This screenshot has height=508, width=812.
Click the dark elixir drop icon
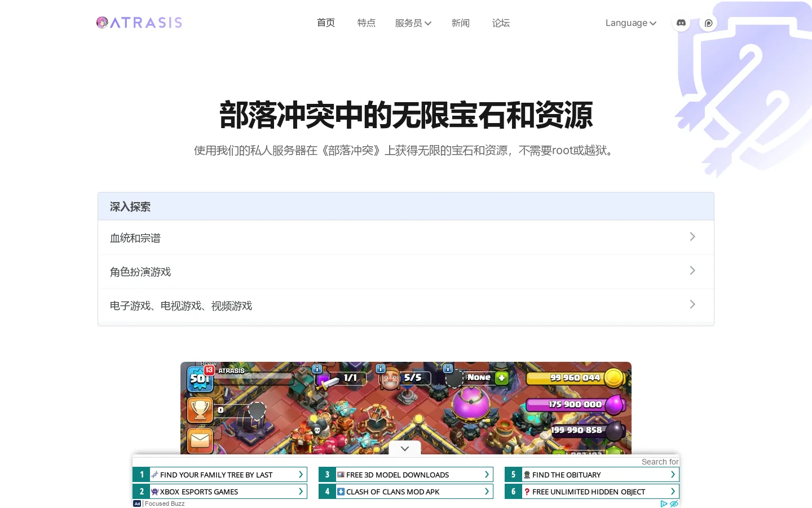click(x=614, y=431)
